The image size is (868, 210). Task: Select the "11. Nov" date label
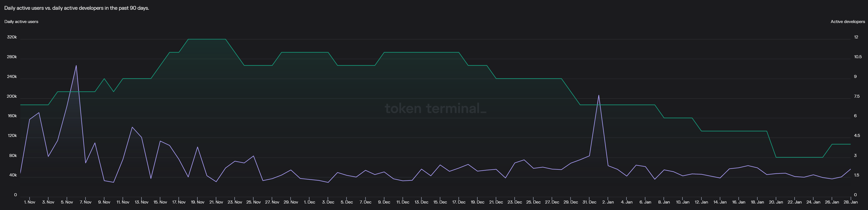tap(123, 202)
